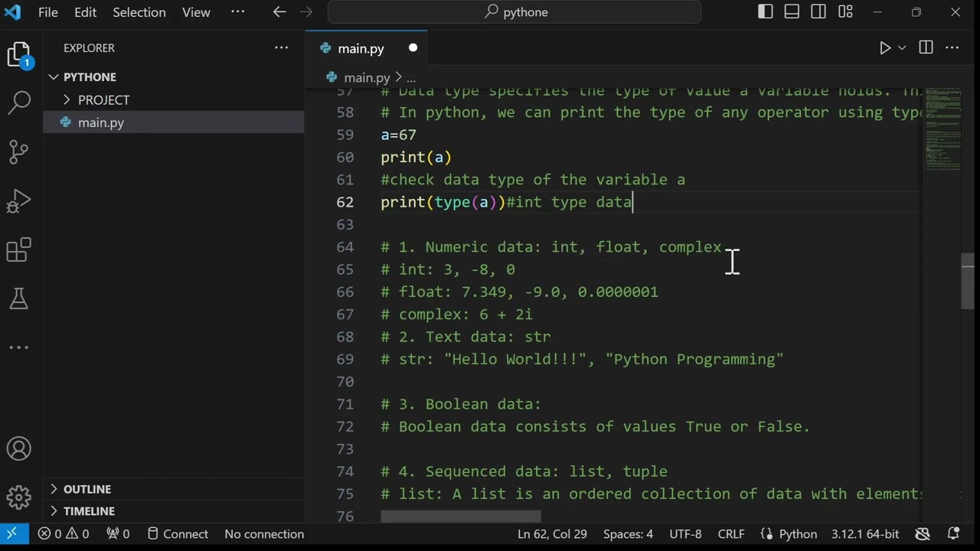Toggle the Secondary Side Bar
Screen dimensions: 980x551
pos(818,12)
